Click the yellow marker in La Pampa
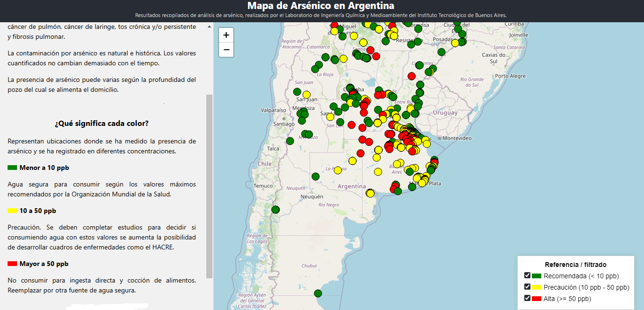The image size is (644, 310). pyautogui.click(x=338, y=170)
